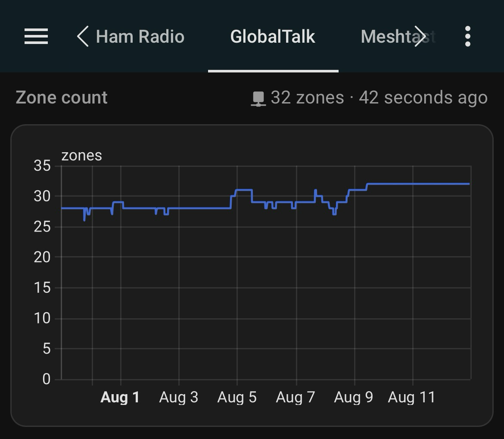The width and height of the screenshot is (504, 439).
Task: Switch to the Ham Radio tab
Action: (140, 37)
